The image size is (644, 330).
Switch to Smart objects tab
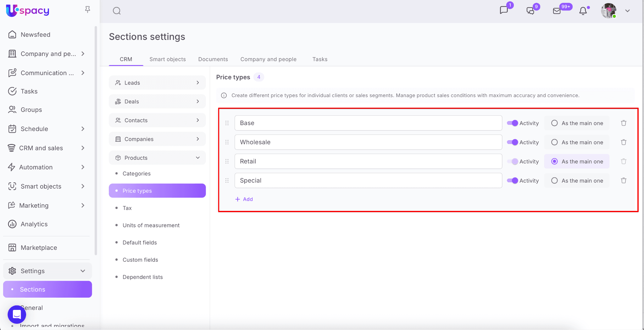tap(168, 59)
